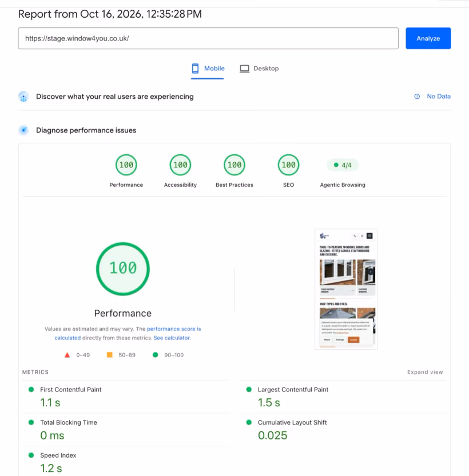The width and height of the screenshot is (469, 476).
Task: Click the First Contentful Paint label
Action: [71, 390]
